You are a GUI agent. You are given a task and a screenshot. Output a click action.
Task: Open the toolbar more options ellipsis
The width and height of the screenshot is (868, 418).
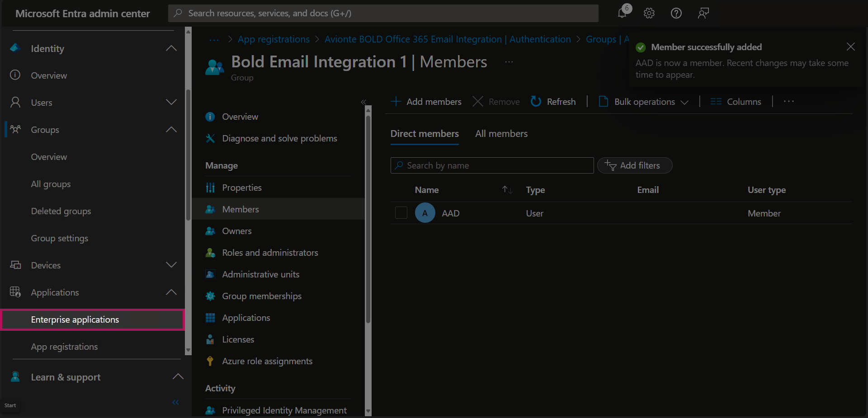pyautogui.click(x=789, y=101)
